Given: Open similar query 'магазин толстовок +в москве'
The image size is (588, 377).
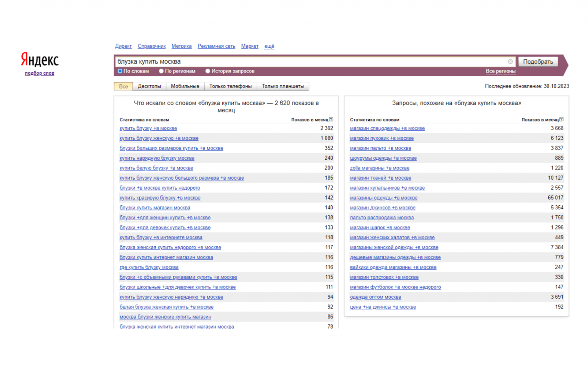Looking at the screenshot, I should [x=384, y=277].
